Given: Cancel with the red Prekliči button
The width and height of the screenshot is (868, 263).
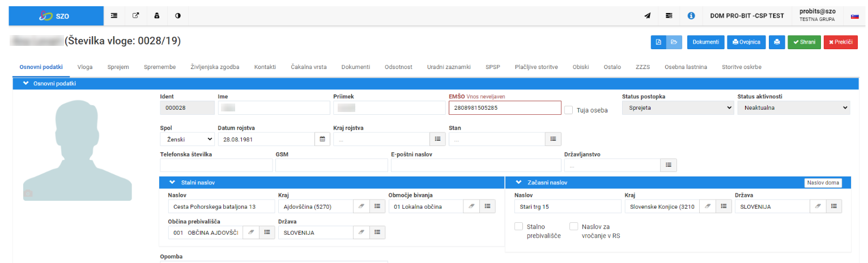Looking at the screenshot, I should (841, 42).
